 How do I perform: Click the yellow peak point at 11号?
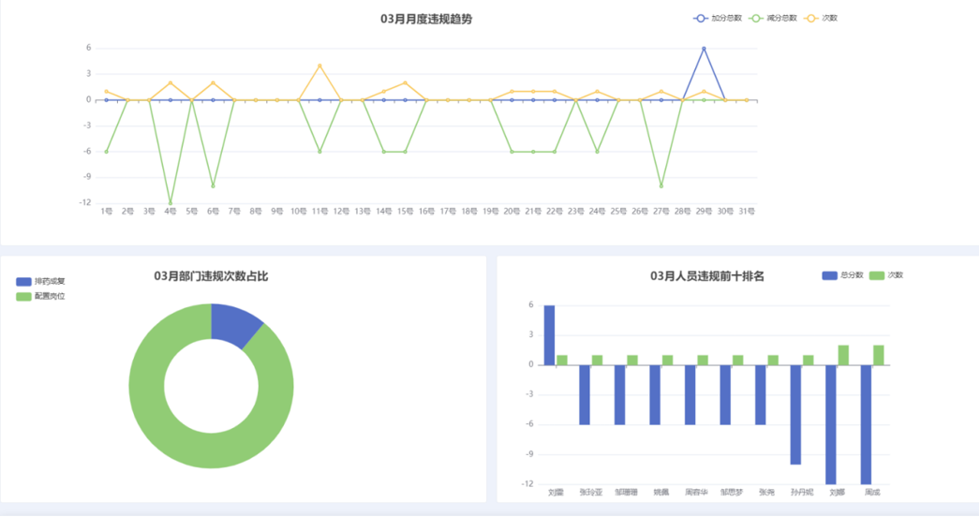[319, 66]
